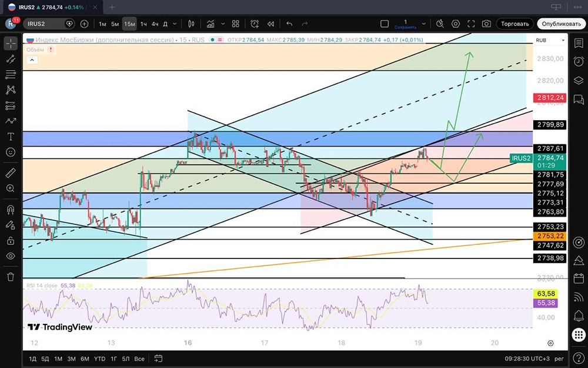588x368 pixels.
Task: Open the hotlists pyramid icon
Action: (x=578, y=260)
